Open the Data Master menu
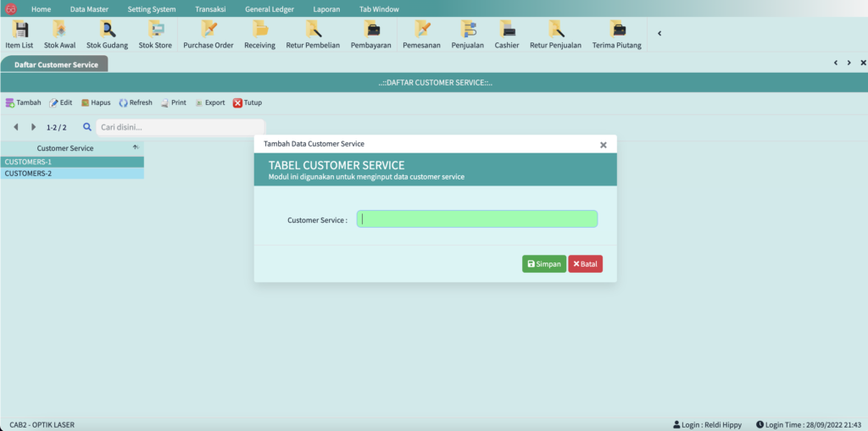The image size is (868, 431). tap(89, 8)
